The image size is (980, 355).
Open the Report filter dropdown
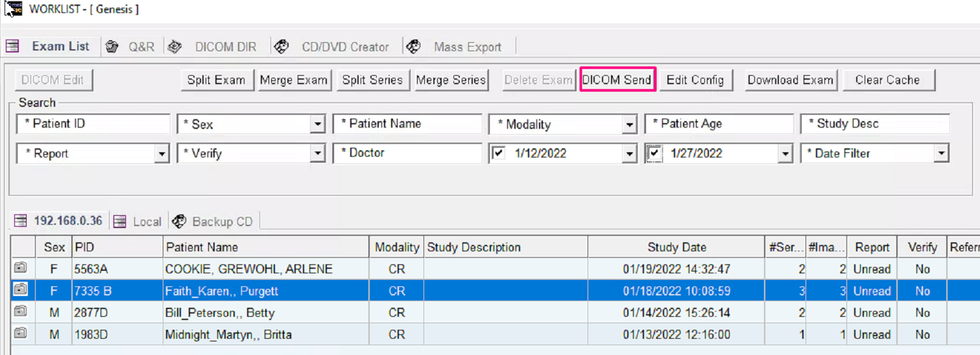tap(161, 154)
